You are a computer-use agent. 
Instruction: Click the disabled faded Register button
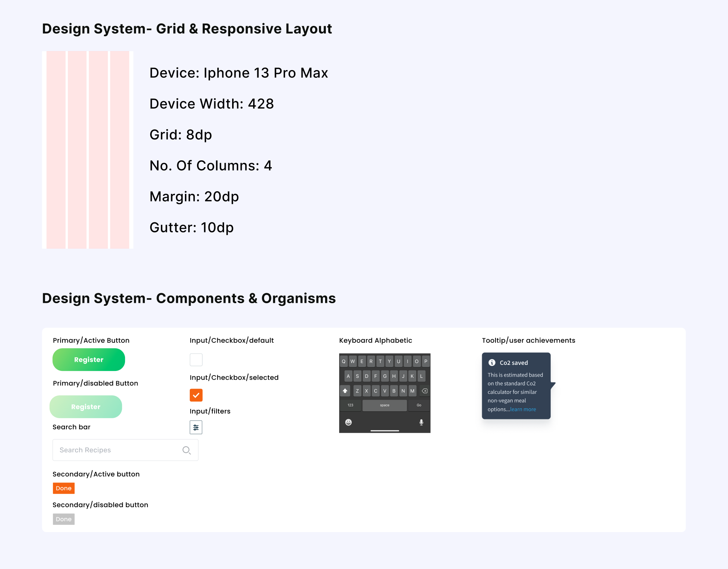pyautogui.click(x=86, y=407)
